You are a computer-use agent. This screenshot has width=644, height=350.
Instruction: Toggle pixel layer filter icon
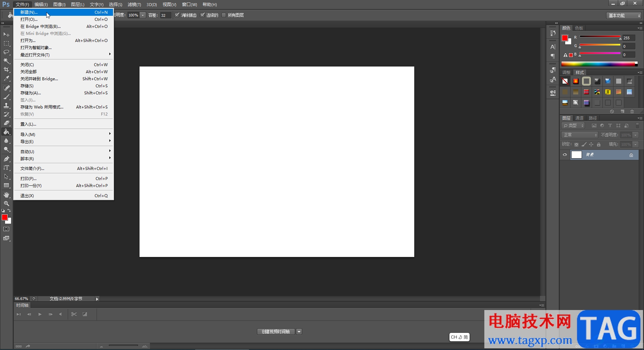click(594, 126)
